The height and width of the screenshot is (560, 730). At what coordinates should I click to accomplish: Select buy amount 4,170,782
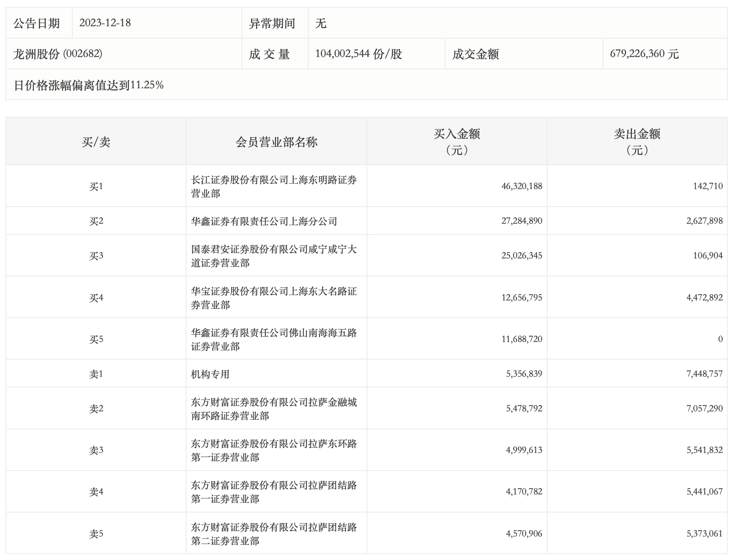[524, 492]
